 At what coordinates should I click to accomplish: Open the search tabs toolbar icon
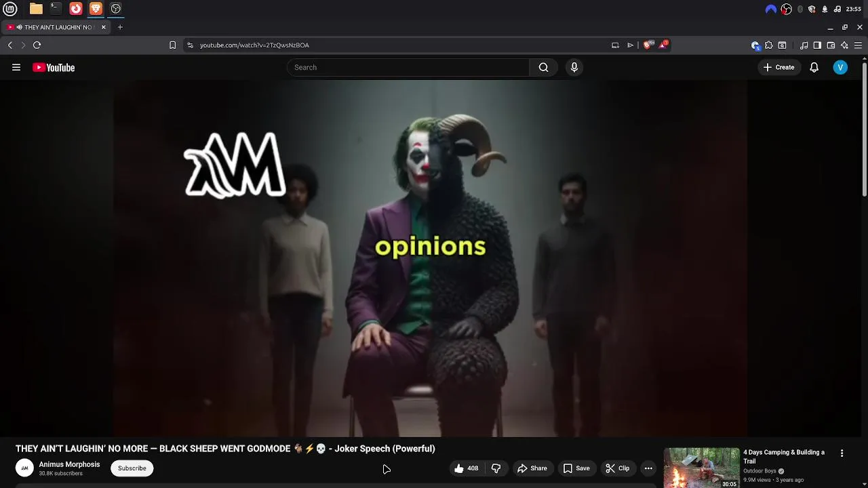[782, 45]
